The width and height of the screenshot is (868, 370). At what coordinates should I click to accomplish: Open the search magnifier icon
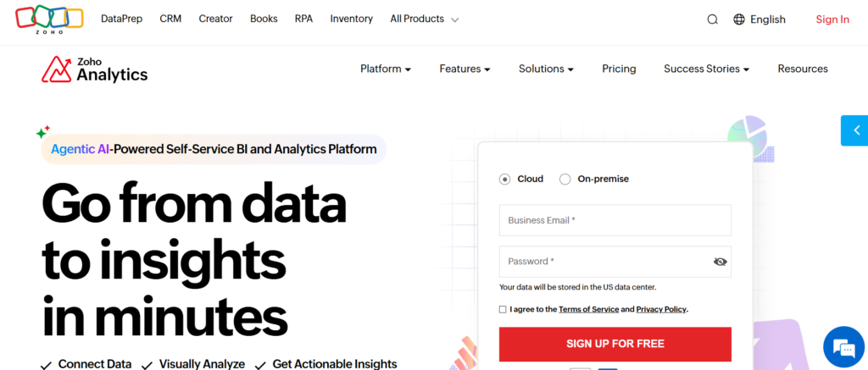point(713,19)
